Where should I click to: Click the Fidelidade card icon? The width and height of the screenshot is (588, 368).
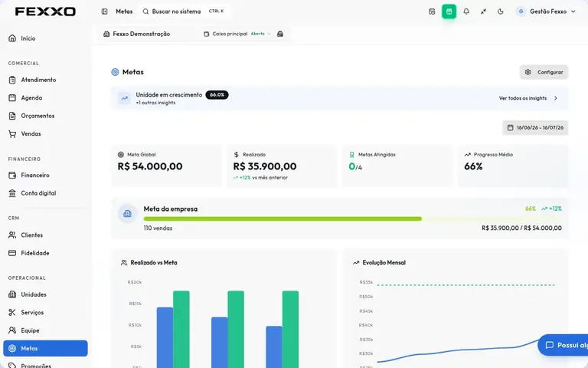pos(12,253)
